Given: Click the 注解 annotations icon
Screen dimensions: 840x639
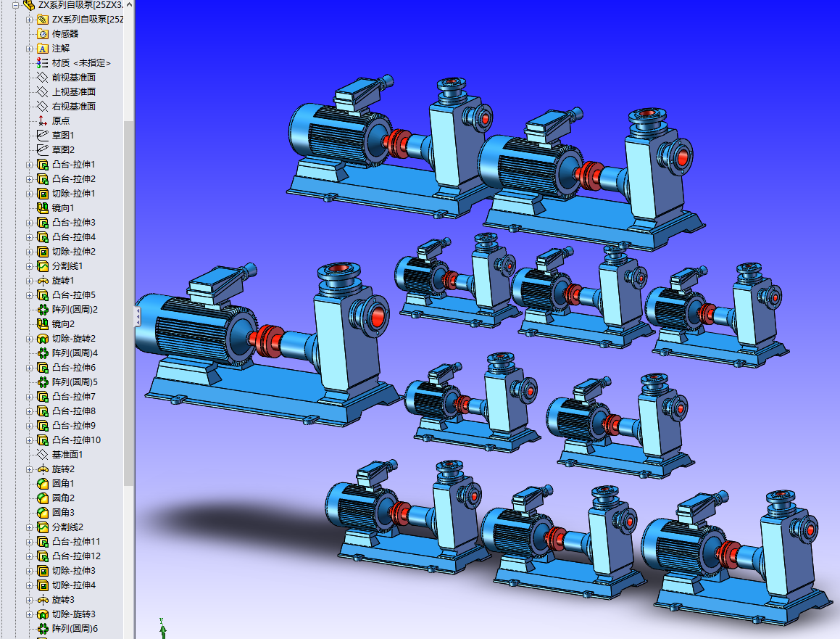Looking at the screenshot, I should point(43,49).
